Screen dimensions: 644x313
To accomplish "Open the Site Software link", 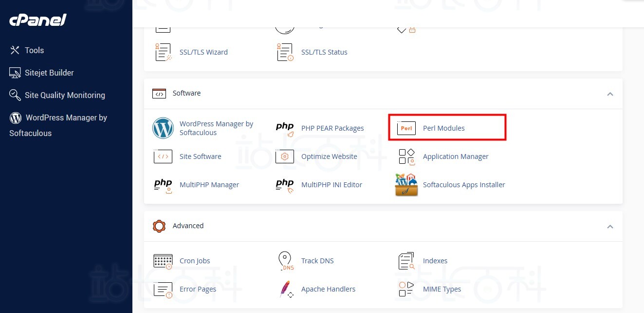I will point(201,156).
